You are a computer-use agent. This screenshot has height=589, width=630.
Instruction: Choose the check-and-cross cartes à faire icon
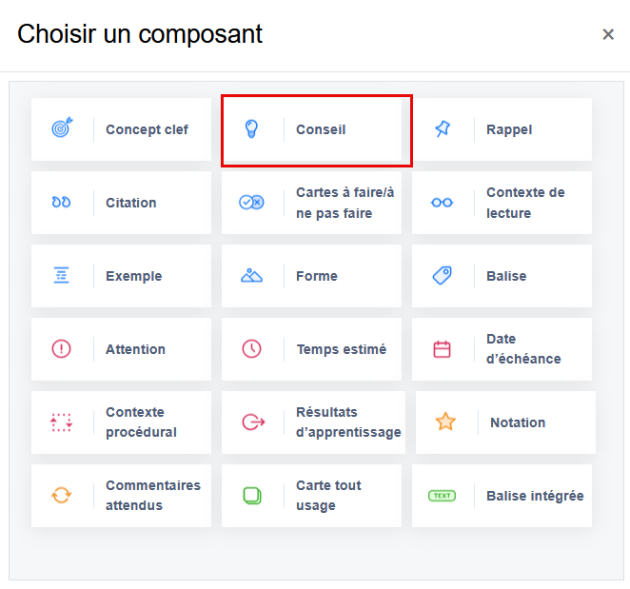pyautogui.click(x=252, y=202)
